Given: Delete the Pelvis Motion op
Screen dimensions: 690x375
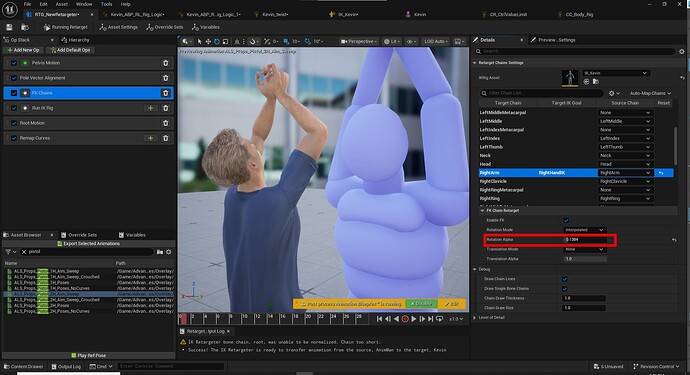Looking at the screenshot, I should 165,63.
